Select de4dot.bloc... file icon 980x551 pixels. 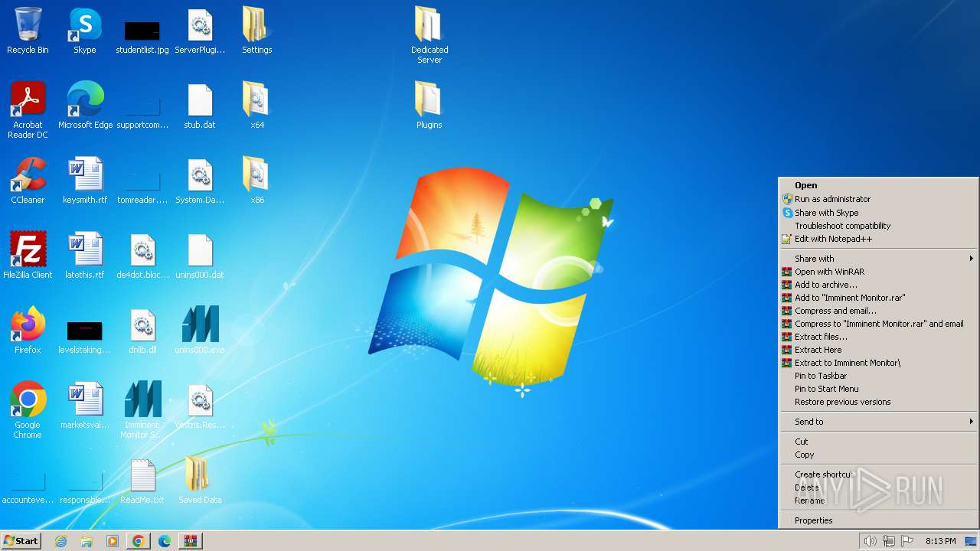point(142,256)
